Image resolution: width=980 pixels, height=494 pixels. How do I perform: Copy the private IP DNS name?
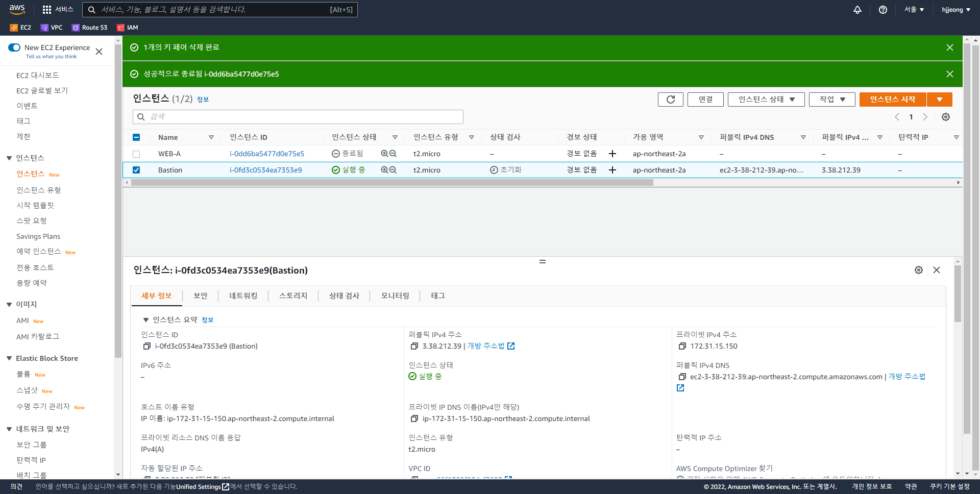pyautogui.click(x=414, y=418)
